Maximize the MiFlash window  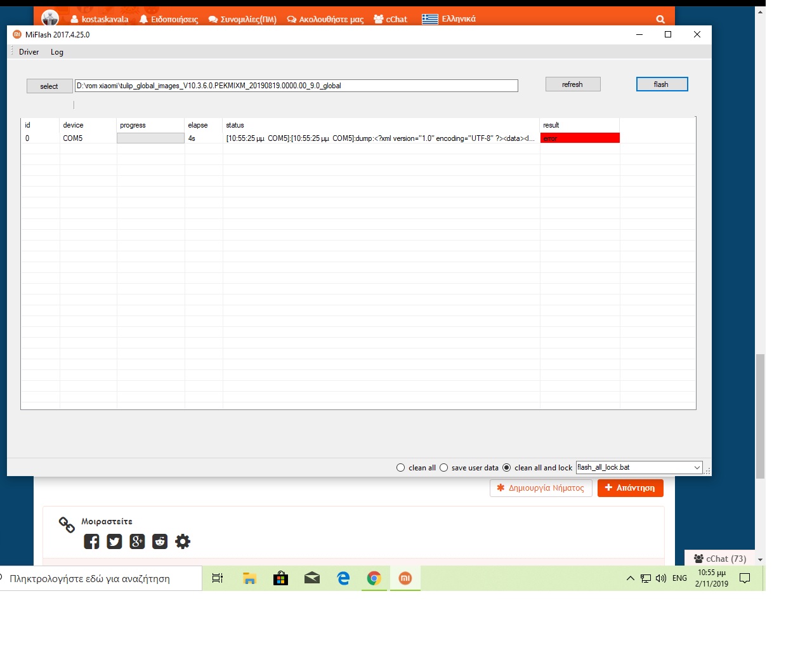click(x=668, y=34)
